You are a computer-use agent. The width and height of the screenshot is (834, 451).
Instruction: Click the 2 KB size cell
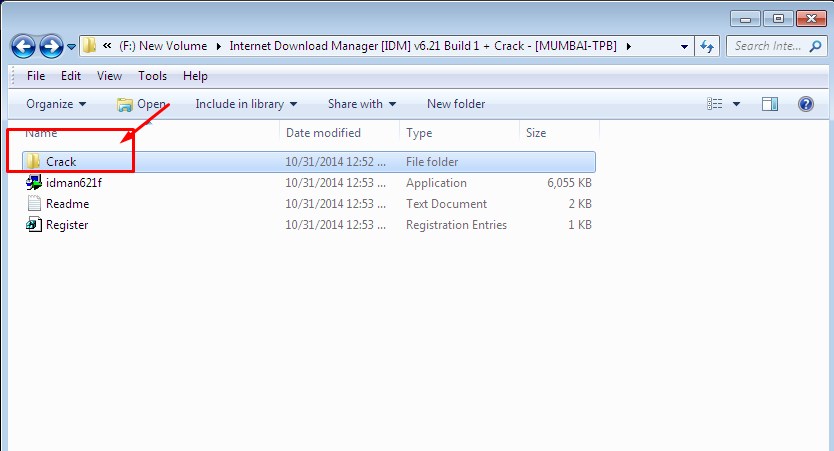[x=580, y=204]
